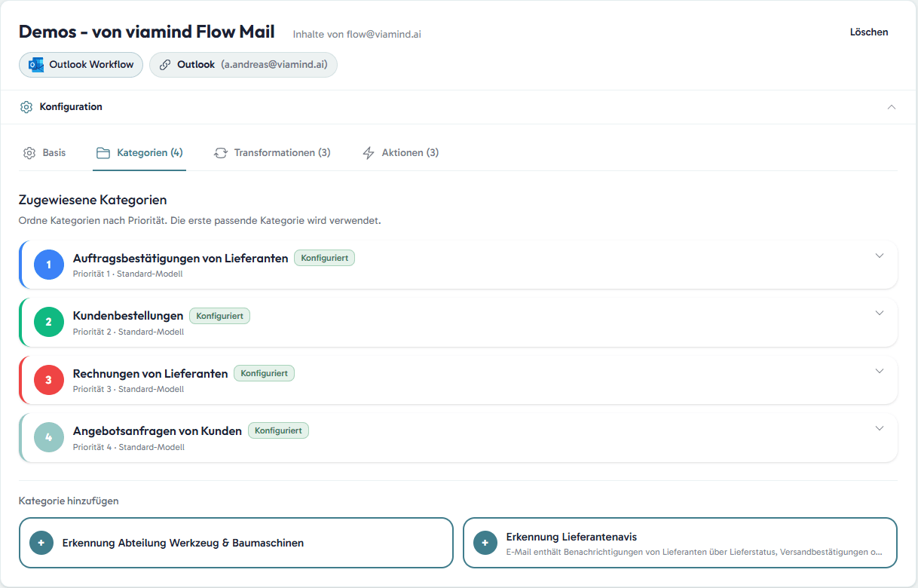918x588 pixels.
Task: Click the Konfiguration section title
Action: [71, 107]
